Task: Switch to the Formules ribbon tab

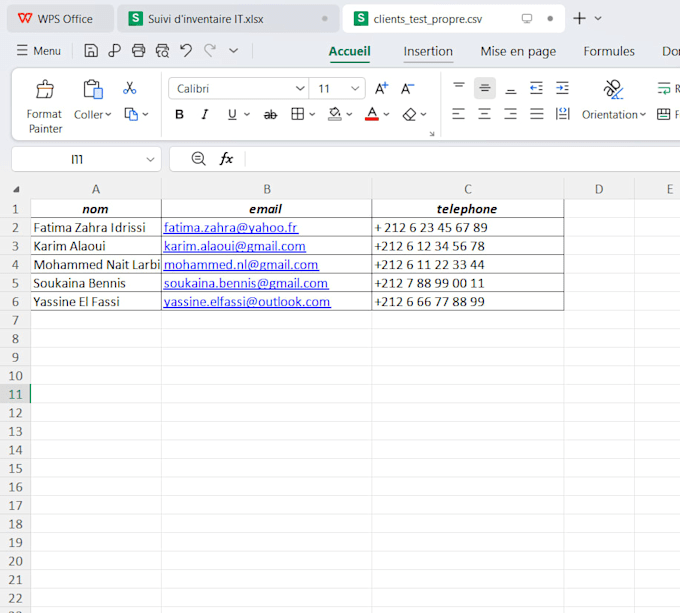Action: pos(609,51)
